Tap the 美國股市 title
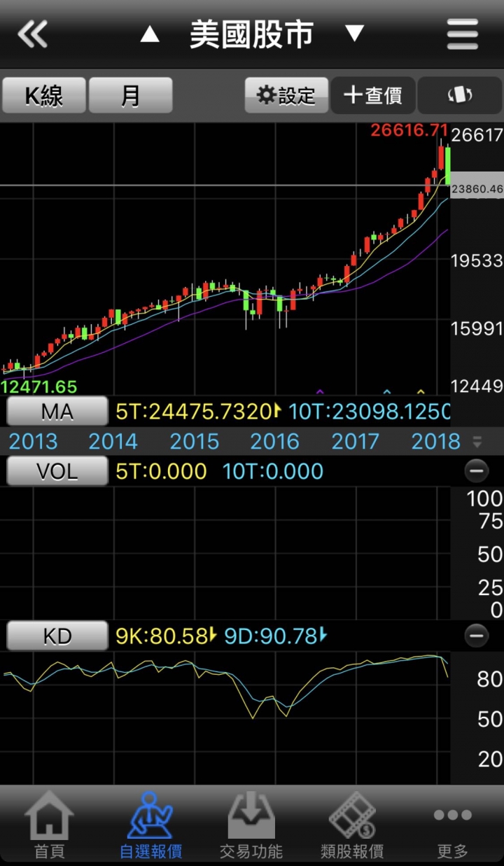The image size is (504, 866). point(251,34)
